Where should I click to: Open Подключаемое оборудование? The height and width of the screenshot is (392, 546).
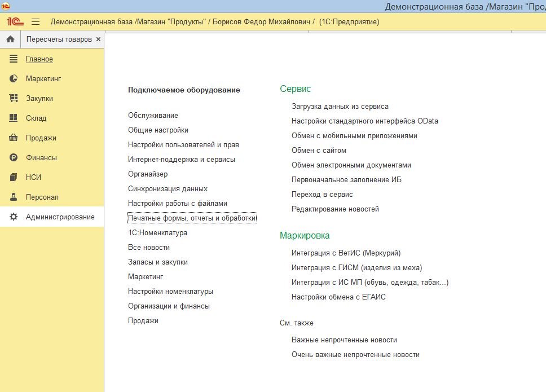click(184, 90)
